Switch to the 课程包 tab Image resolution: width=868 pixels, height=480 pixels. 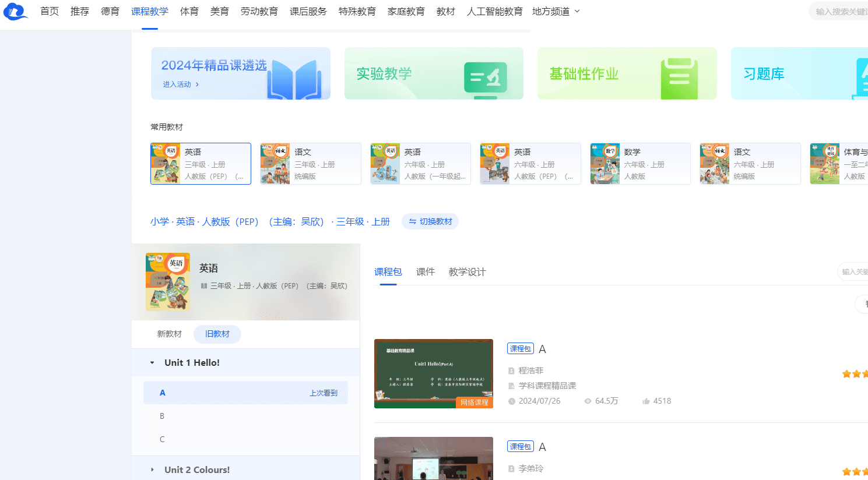[388, 272]
